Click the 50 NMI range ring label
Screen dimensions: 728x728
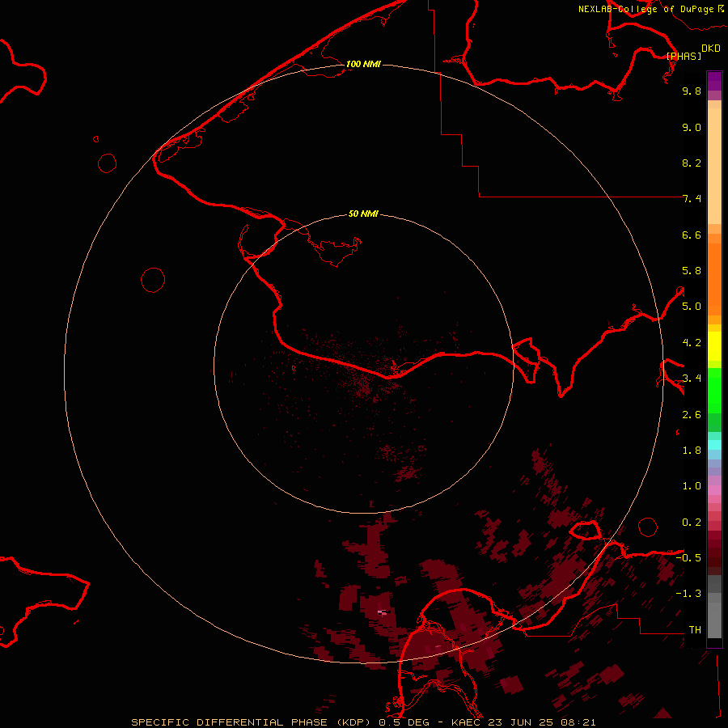[x=363, y=214]
